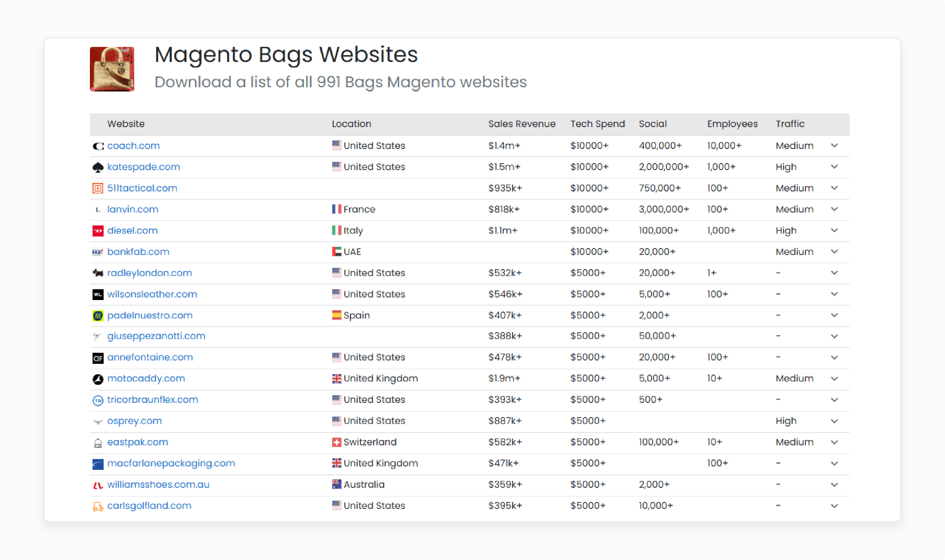The width and height of the screenshot is (945, 560).
Task: Click the Australia flag in williamsshoes row
Action: click(x=337, y=485)
